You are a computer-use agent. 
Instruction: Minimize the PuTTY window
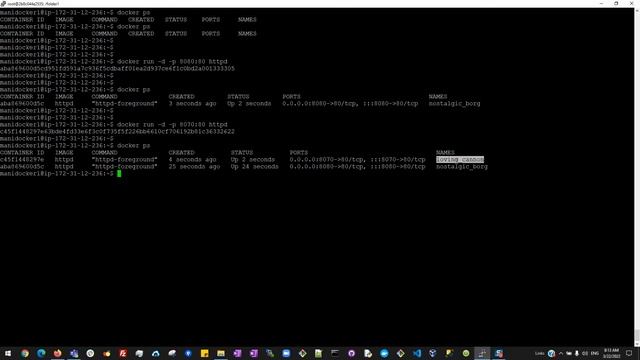601,3
